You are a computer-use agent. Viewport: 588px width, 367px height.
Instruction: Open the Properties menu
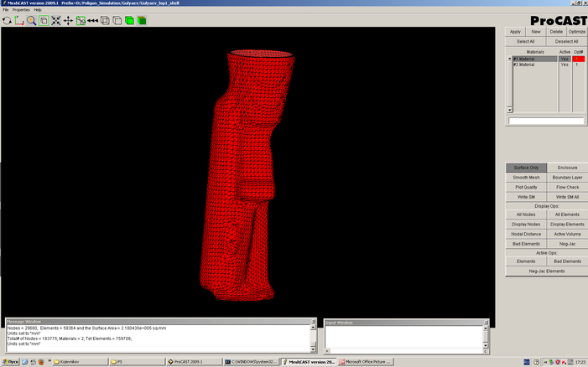pos(21,10)
